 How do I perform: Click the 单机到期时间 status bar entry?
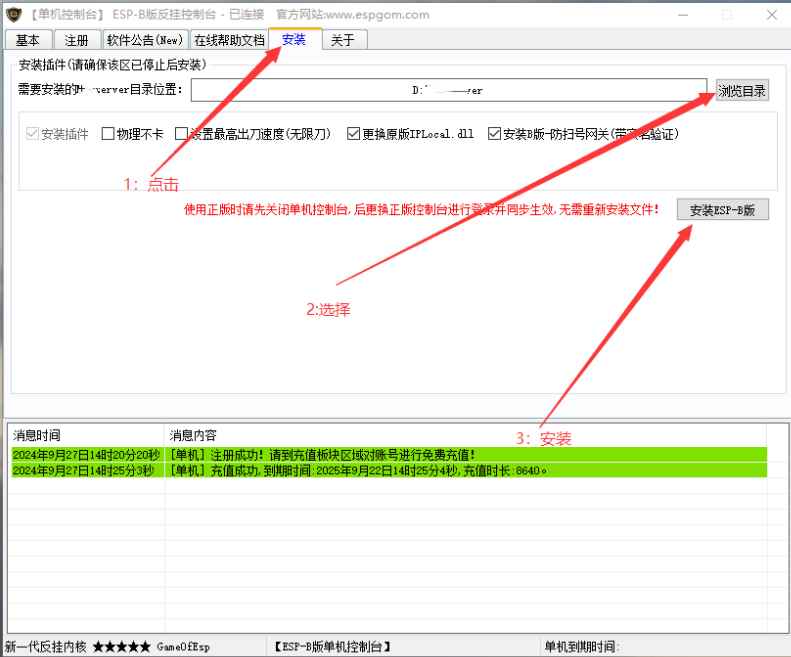pos(582,646)
